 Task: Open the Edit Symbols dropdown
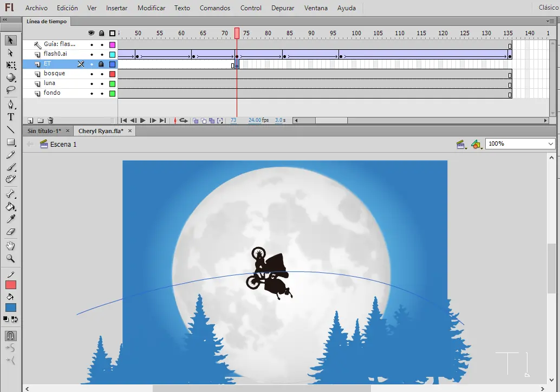477,145
